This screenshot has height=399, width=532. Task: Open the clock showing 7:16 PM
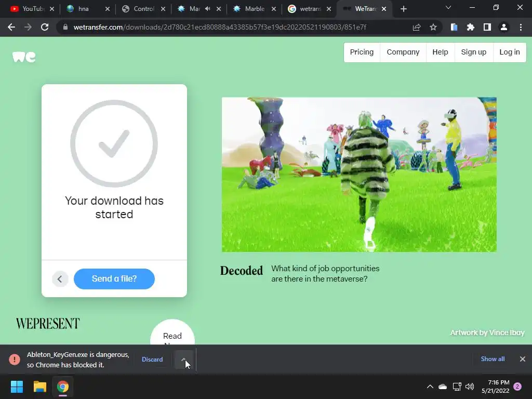tap(495, 387)
